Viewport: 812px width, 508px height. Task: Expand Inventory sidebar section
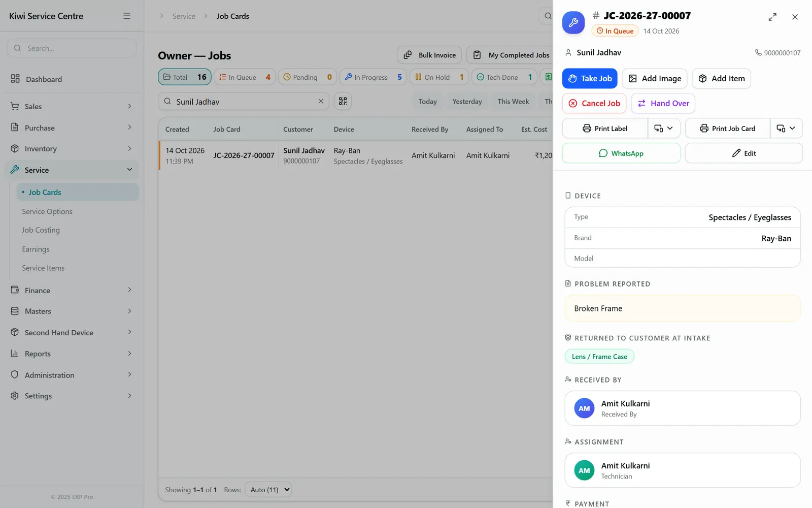pos(72,148)
